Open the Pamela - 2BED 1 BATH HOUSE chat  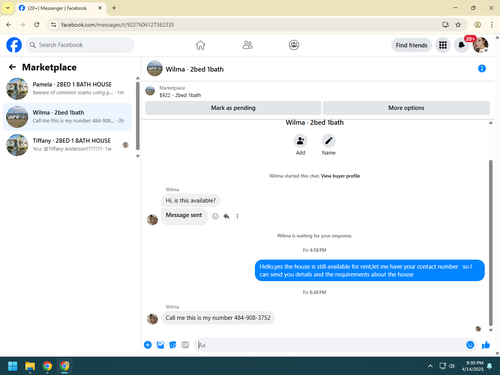67,89
